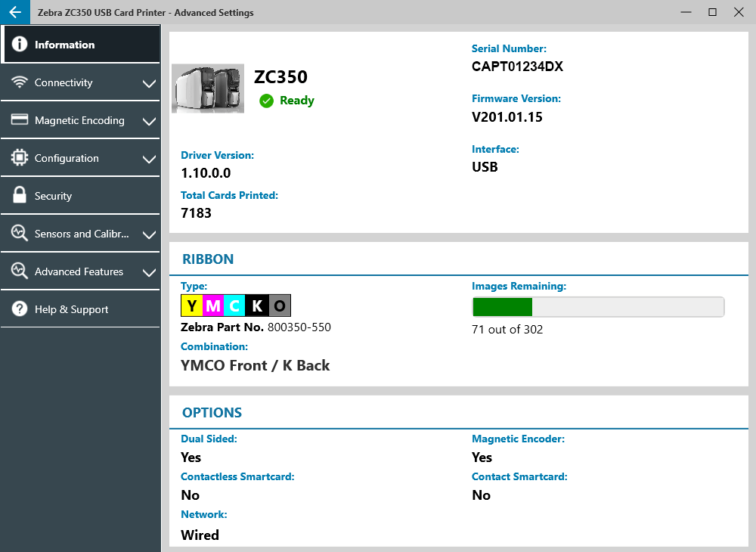The image size is (756, 552).
Task: Click the Security padlock icon
Action: coord(20,196)
